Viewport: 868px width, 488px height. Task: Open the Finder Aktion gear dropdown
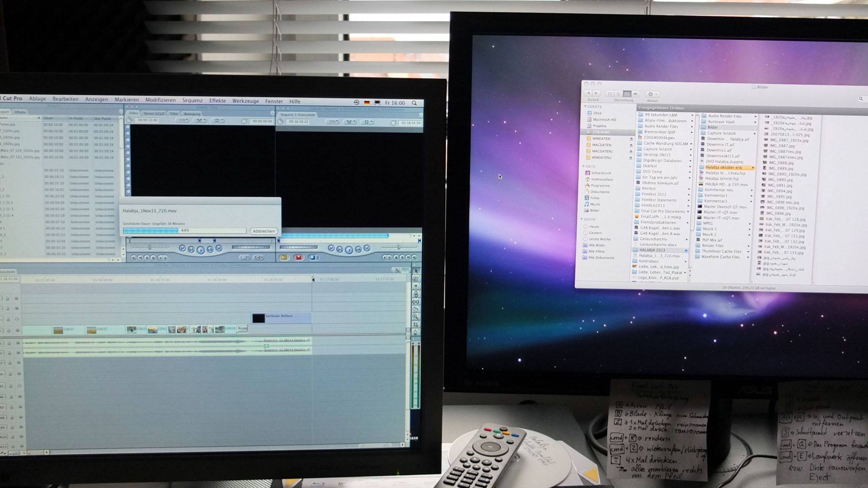(652, 94)
